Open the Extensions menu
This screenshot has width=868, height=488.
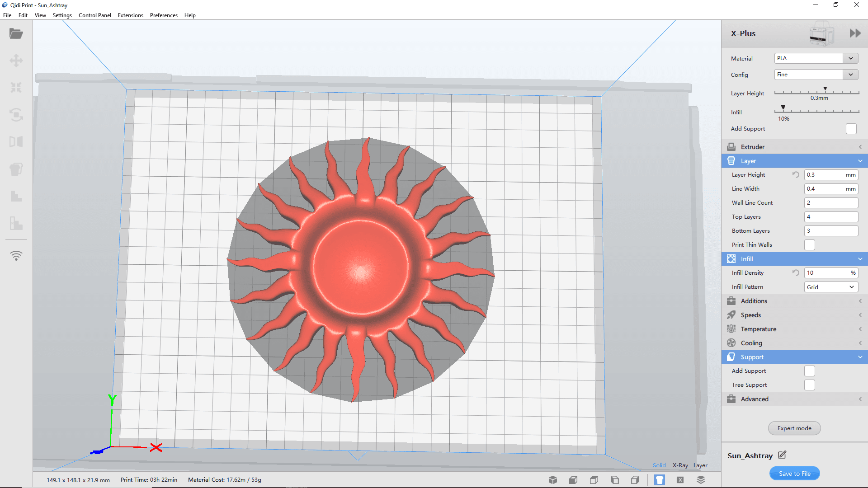[130, 15]
